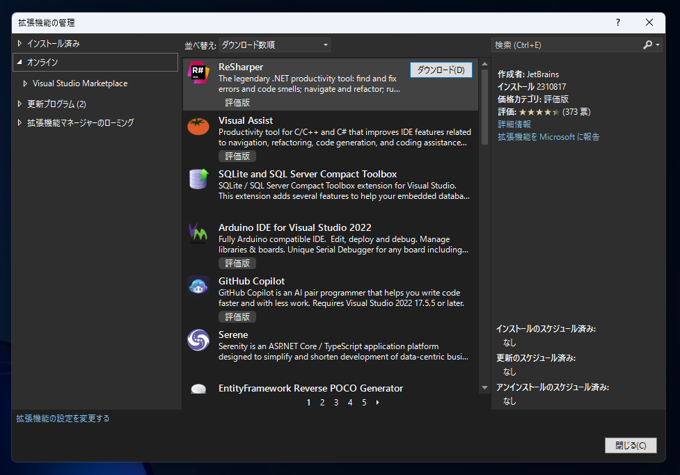The image size is (680, 475).
Task: Click the search magnifier icon
Action: [x=647, y=45]
